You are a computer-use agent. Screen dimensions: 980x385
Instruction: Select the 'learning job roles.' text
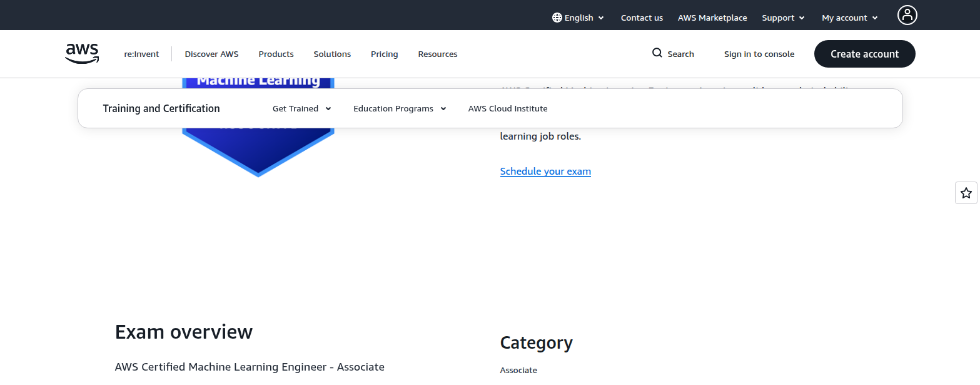[x=540, y=136]
